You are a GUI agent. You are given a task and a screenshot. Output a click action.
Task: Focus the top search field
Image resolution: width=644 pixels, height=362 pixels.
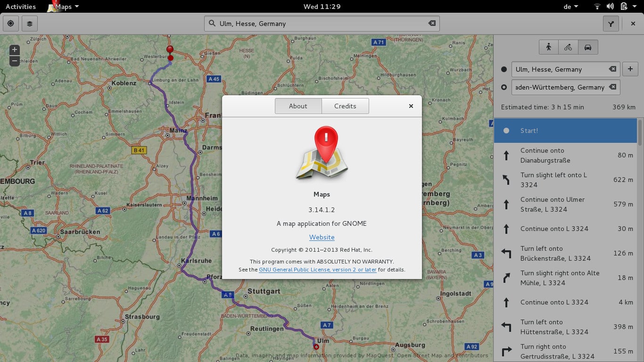click(x=322, y=24)
